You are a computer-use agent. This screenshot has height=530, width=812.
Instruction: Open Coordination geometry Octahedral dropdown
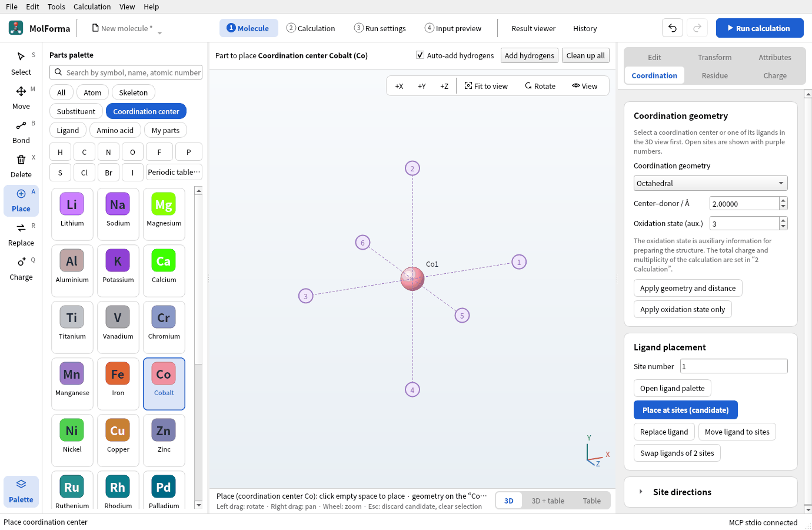coord(710,183)
